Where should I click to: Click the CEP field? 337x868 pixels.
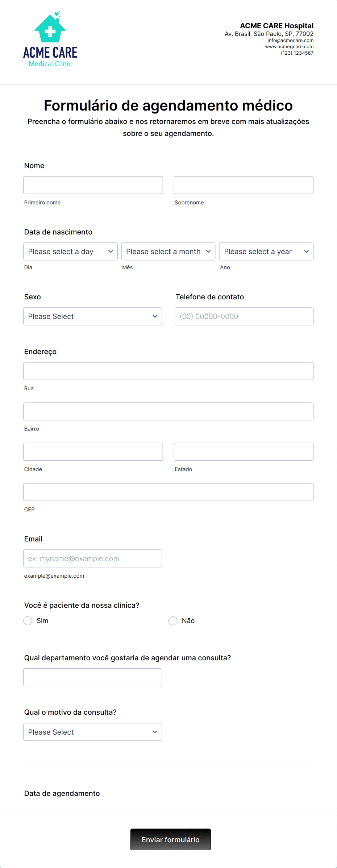(168, 492)
